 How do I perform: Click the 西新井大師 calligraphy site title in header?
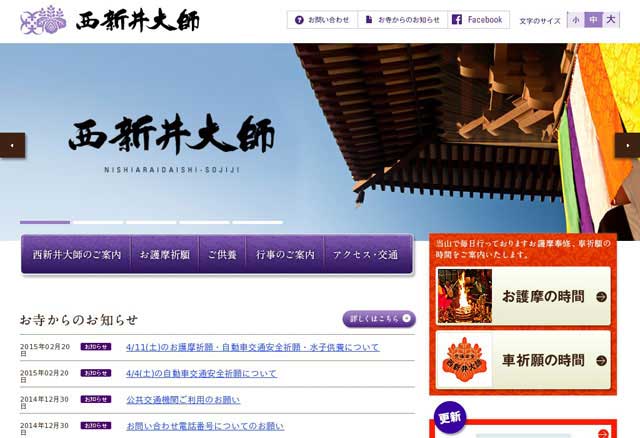[138, 21]
